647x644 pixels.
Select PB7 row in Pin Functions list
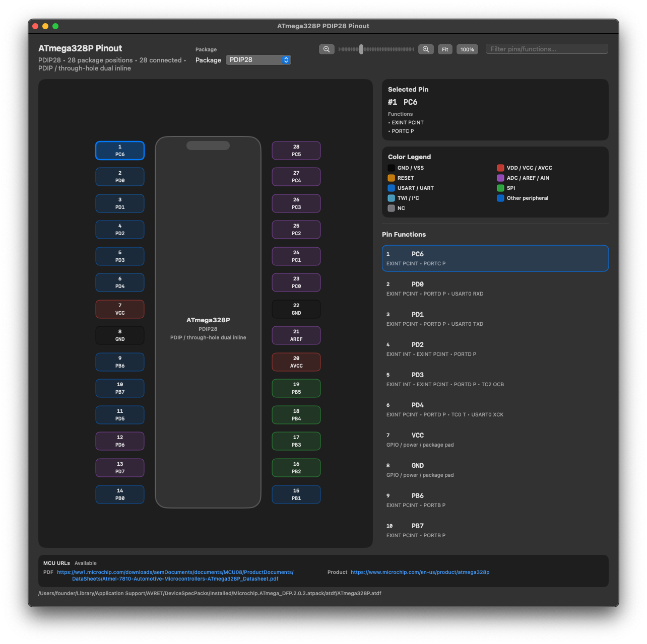pyautogui.click(x=495, y=530)
